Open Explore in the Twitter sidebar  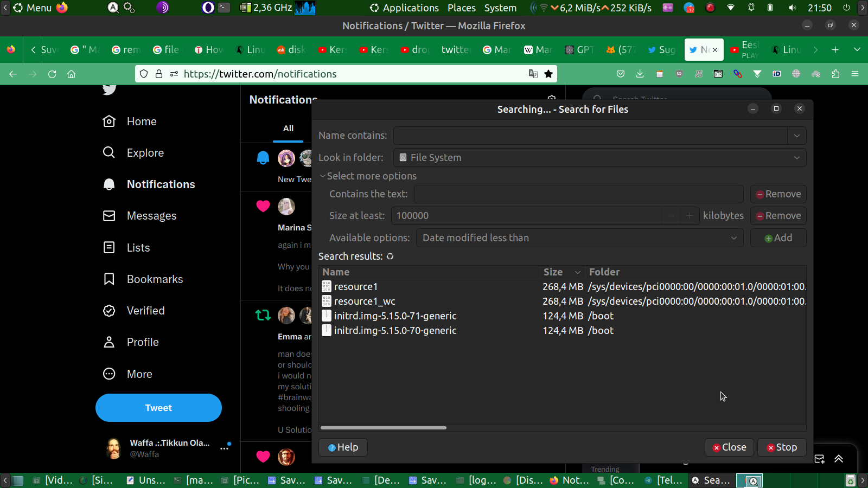[x=133, y=153]
